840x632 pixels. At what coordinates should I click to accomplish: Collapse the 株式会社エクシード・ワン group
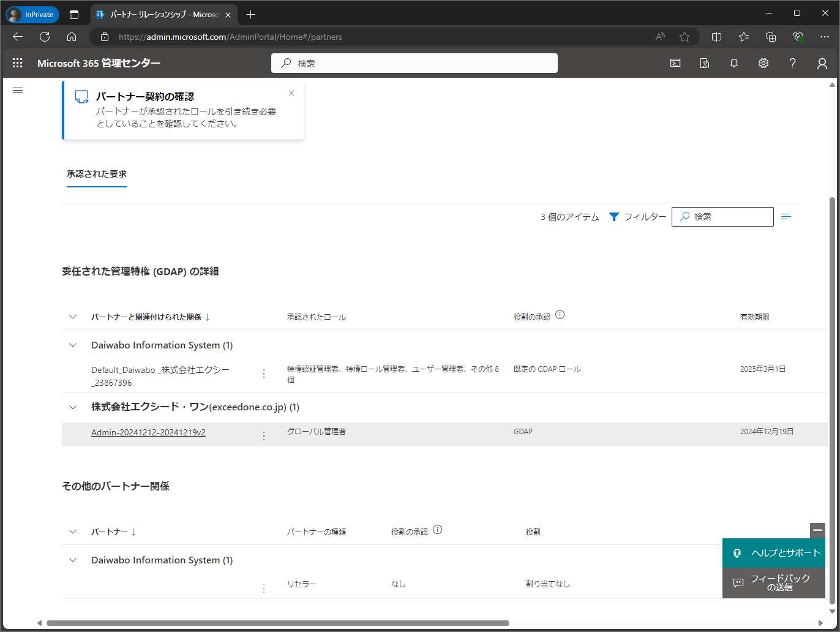[x=72, y=407]
